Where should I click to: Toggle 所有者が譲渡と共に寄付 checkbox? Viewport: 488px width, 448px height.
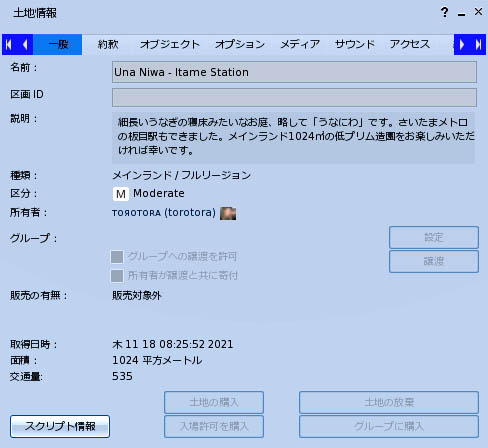[x=117, y=276]
